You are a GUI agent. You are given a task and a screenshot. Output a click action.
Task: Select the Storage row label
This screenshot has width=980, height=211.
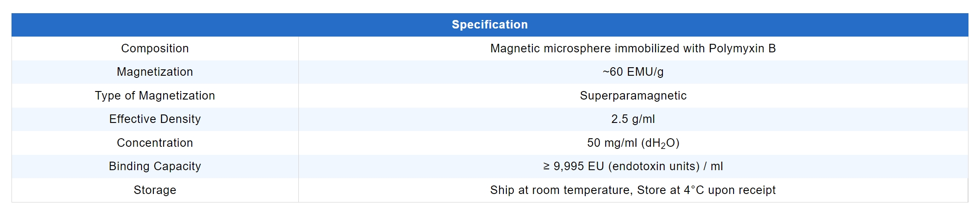pyautogui.click(x=155, y=190)
